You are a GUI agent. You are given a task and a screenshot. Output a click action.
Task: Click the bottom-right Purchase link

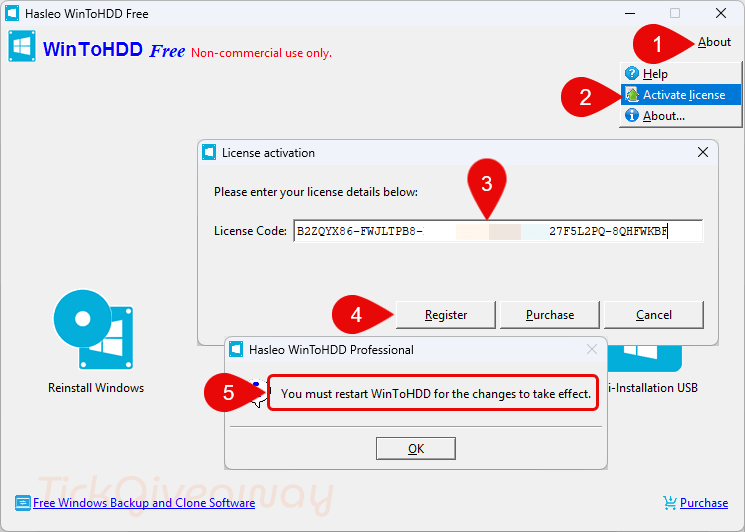pyautogui.click(x=704, y=503)
